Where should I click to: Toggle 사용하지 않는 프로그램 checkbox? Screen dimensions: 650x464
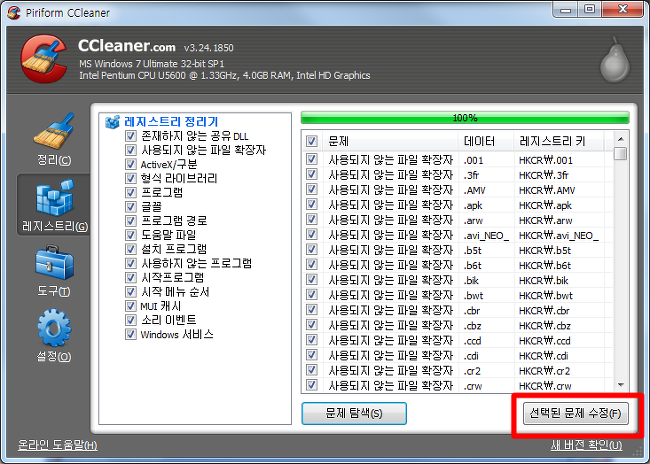click(131, 263)
